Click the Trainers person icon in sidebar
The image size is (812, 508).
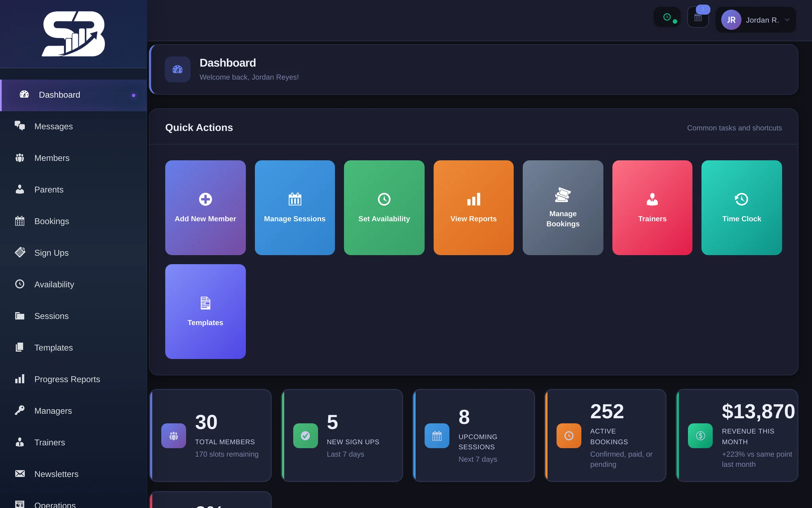point(20,442)
